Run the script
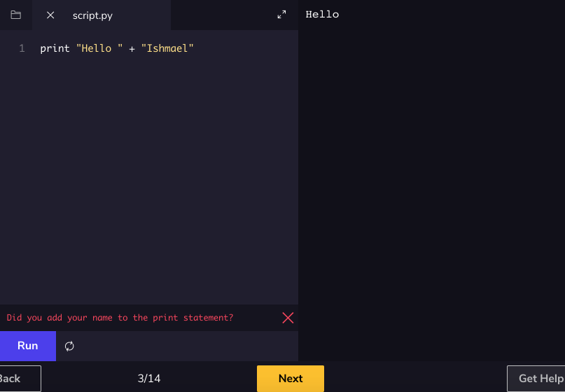Viewport: 565px width, 392px height. pyautogui.click(x=28, y=346)
